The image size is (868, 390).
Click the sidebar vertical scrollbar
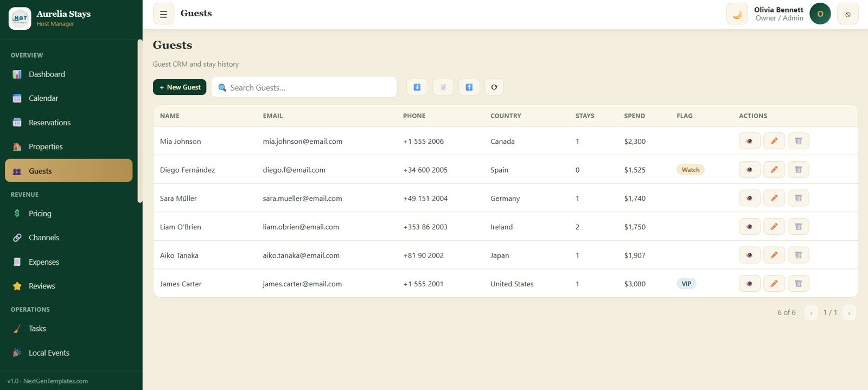[x=140, y=122]
